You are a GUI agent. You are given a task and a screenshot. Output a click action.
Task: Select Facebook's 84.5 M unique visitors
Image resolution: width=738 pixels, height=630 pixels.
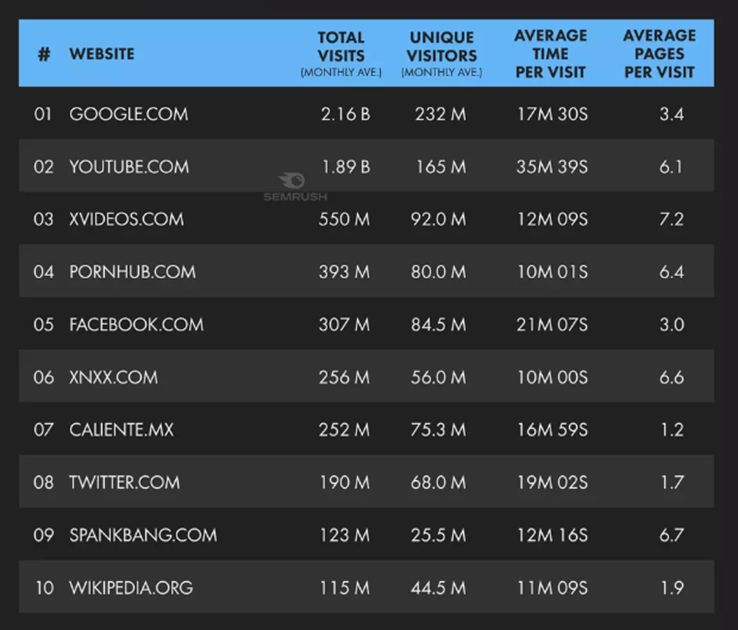(438, 324)
